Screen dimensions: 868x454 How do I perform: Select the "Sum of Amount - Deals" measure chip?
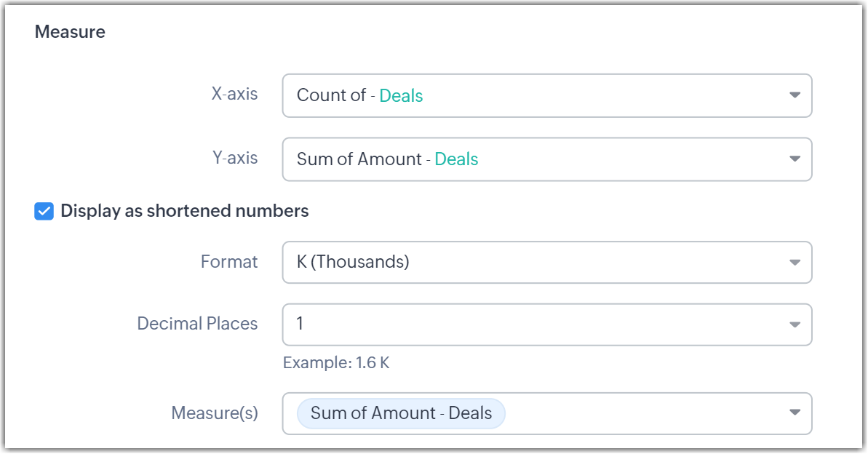(x=401, y=413)
